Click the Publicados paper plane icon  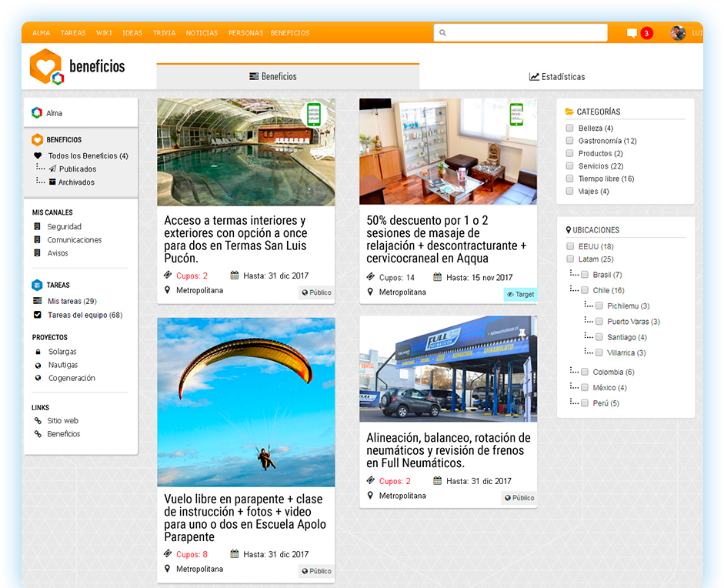pos(52,169)
